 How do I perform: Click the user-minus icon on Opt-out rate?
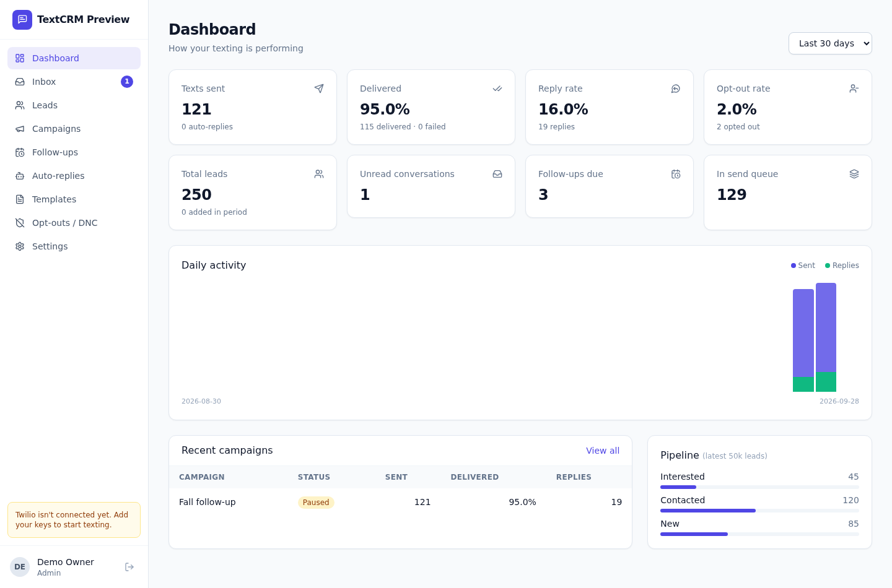[x=854, y=89]
